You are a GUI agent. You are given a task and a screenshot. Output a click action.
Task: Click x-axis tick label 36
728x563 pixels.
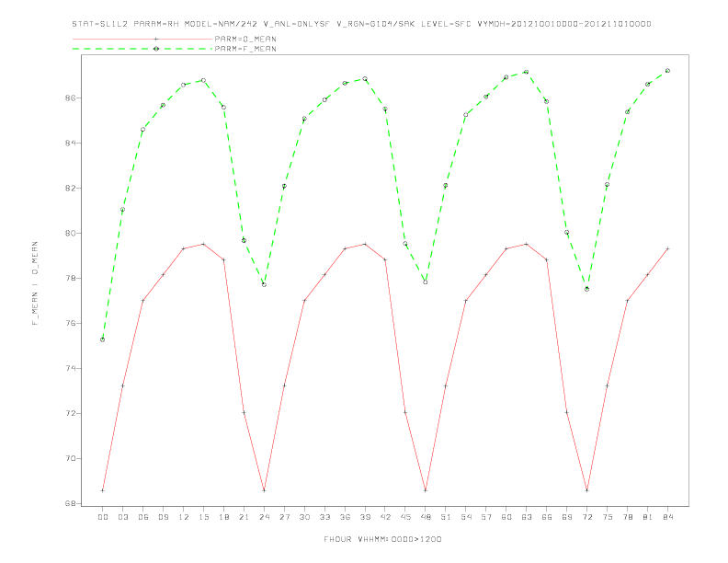345,517
